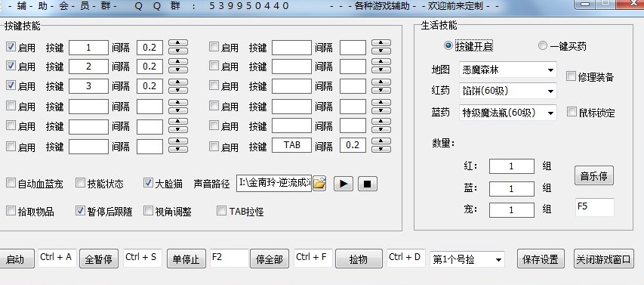
Task: Focus the 0.2 interval field for key 1
Action: (150, 48)
